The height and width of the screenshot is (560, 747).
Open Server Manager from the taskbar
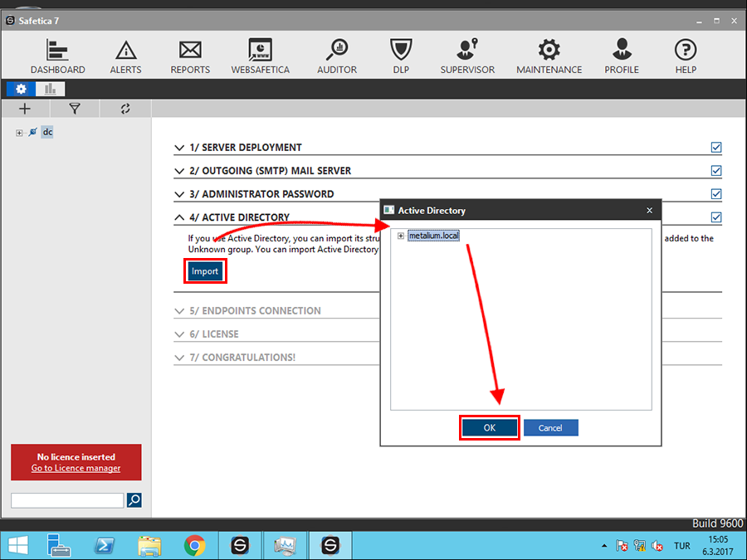coord(59,545)
